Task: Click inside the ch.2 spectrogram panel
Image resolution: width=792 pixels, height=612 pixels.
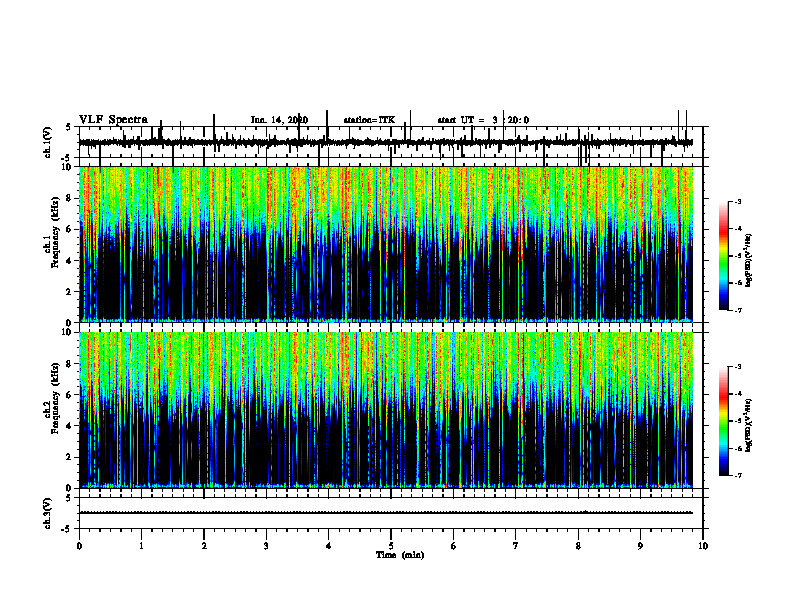Action: [x=386, y=410]
